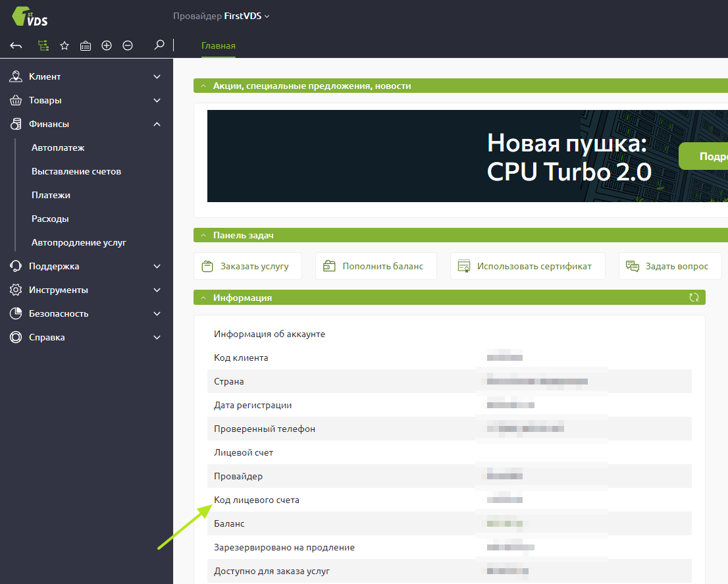Click the Проверенный телефон row label
Screen dimensions: 728x584
[x=265, y=429]
